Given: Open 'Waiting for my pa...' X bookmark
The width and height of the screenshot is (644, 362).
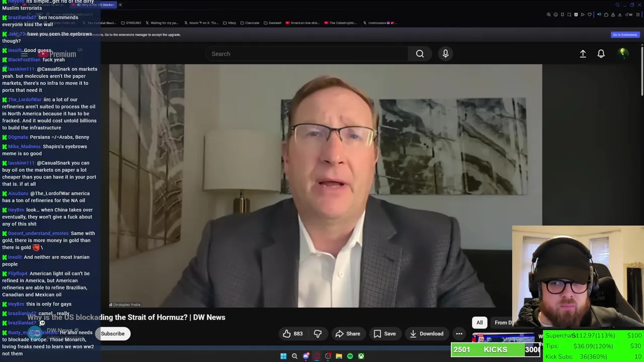Looking at the screenshot, I should 162,23.
